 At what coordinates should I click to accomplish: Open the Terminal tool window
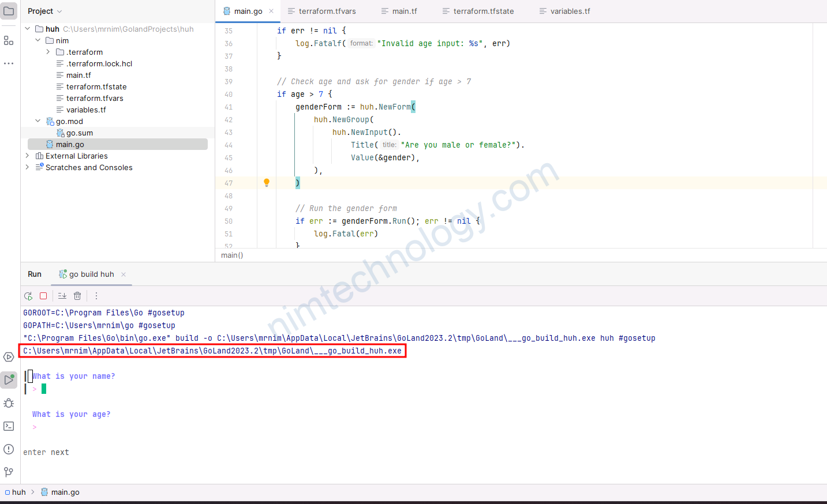click(9, 426)
